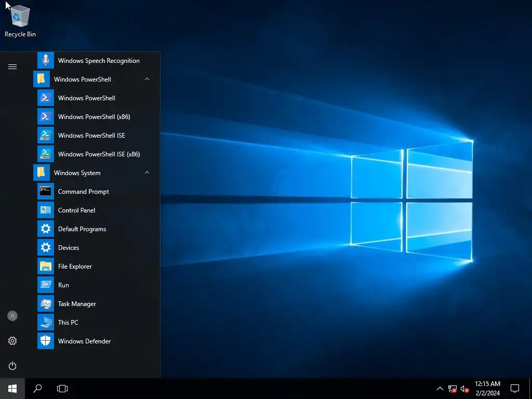
Task: Select the "File Explorer" label
Action: (x=75, y=267)
